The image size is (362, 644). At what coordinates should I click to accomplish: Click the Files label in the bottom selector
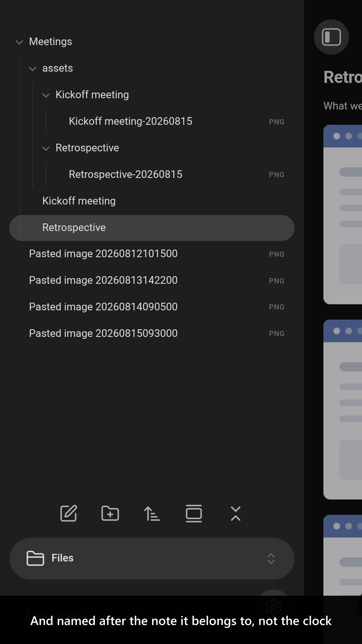pos(62,558)
